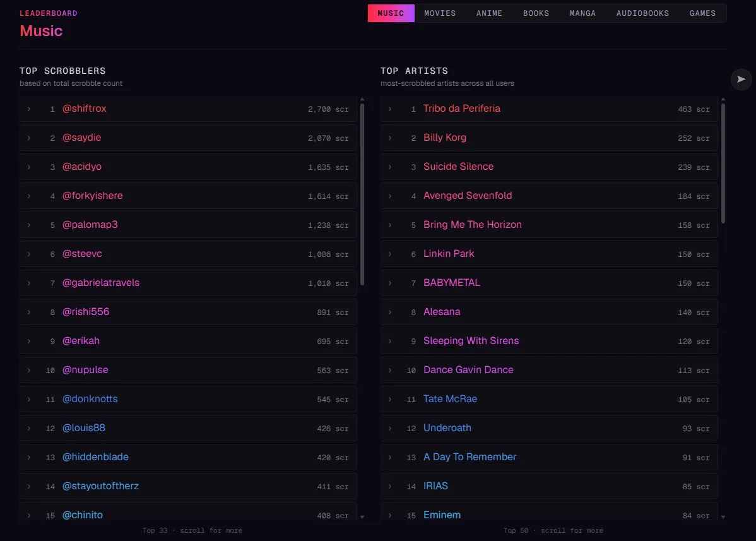Open the @steevc profile link
The width and height of the screenshot is (756, 541).
click(x=82, y=254)
